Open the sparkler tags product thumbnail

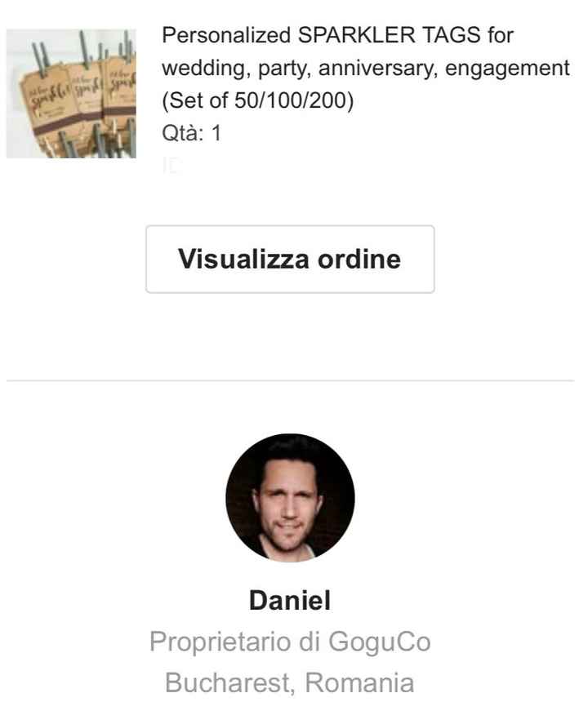[71, 93]
